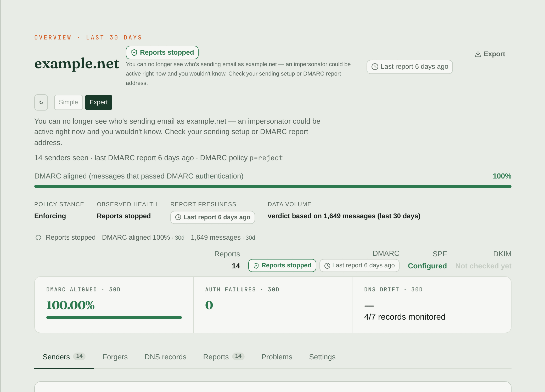Open the Settings tab
Viewport: 545px width, 392px height.
(x=322, y=357)
